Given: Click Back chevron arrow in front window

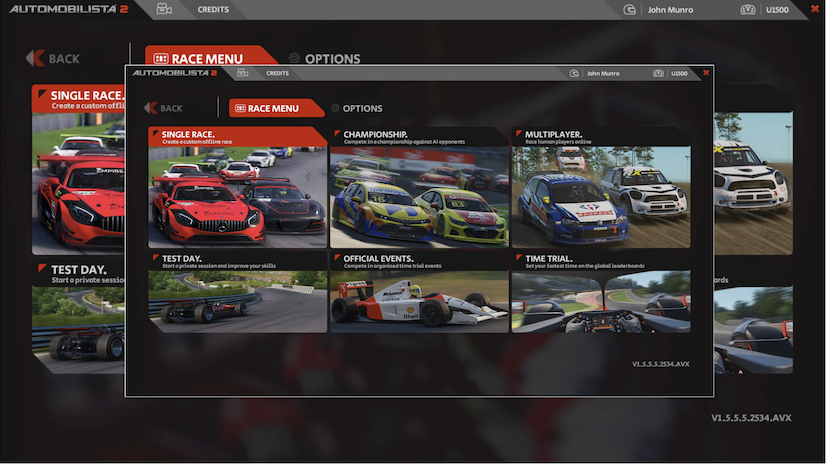Looking at the screenshot, I should point(150,108).
